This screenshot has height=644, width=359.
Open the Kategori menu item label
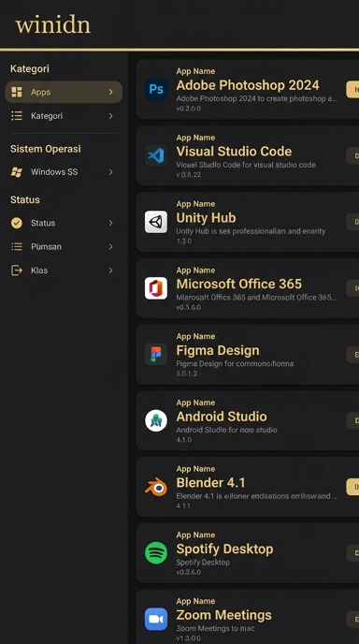pyautogui.click(x=47, y=116)
